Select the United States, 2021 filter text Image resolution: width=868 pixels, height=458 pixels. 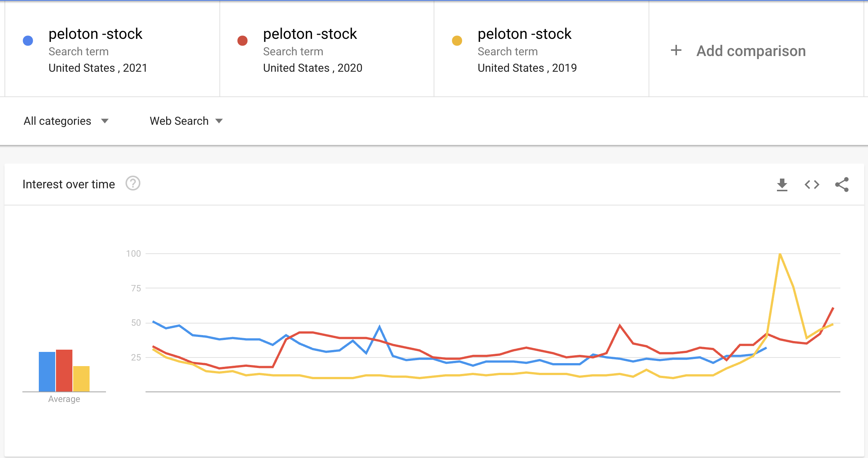point(98,68)
